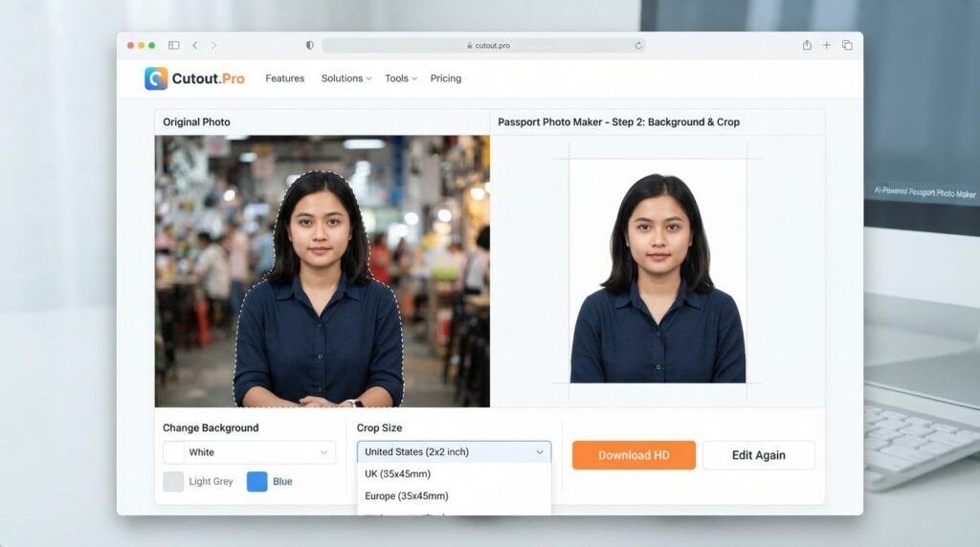Go forward with the browser forward arrow

[x=213, y=45]
